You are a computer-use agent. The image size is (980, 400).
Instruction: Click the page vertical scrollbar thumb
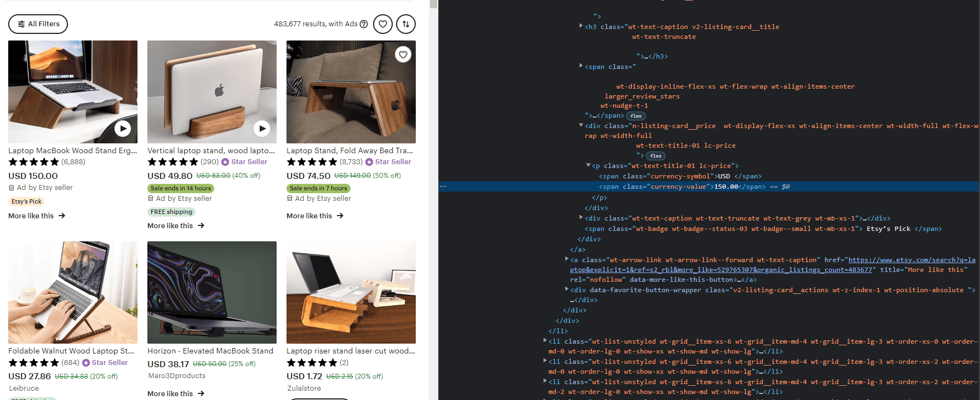[433, 4]
